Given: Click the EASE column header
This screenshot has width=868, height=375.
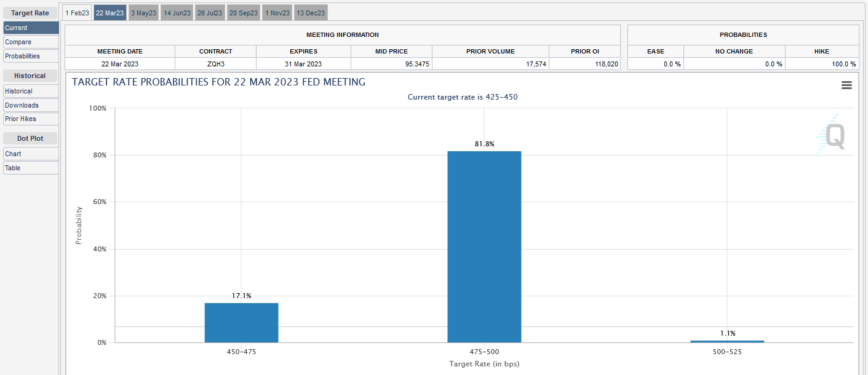Looking at the screenshot, I should pyautogui.click(x=656, y=52).
